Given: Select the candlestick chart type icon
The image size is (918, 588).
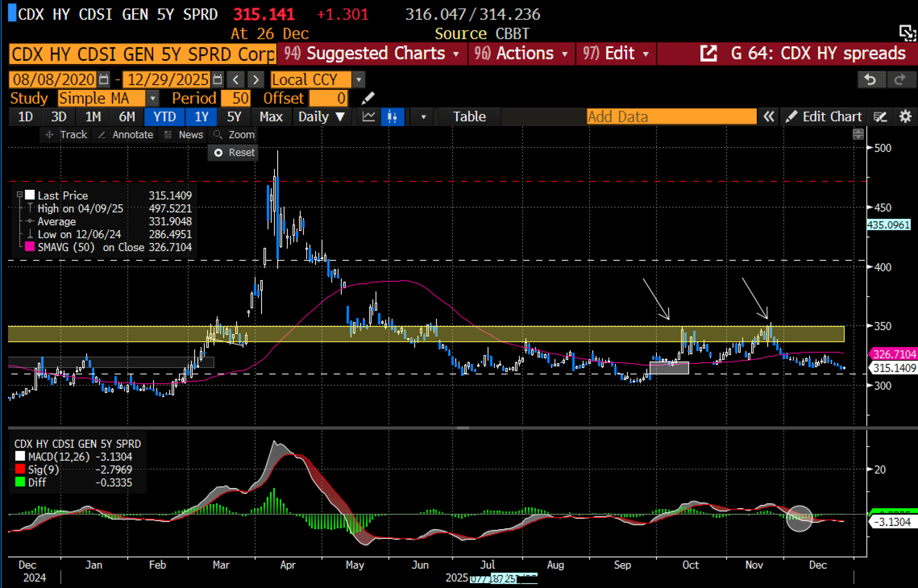Looking at the screenshot, I should 393,117.
